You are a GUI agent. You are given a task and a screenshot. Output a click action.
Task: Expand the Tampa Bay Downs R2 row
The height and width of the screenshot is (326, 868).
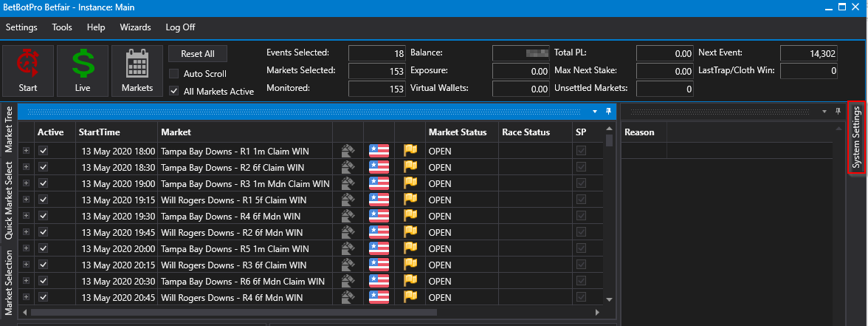pyautogui.click(x=26, y=167)
